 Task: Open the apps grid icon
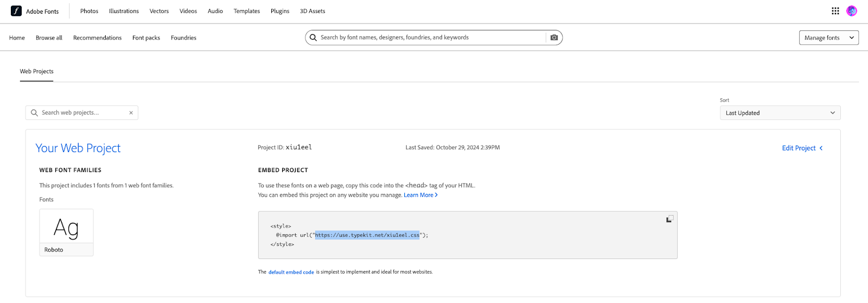tap(835, 11)
